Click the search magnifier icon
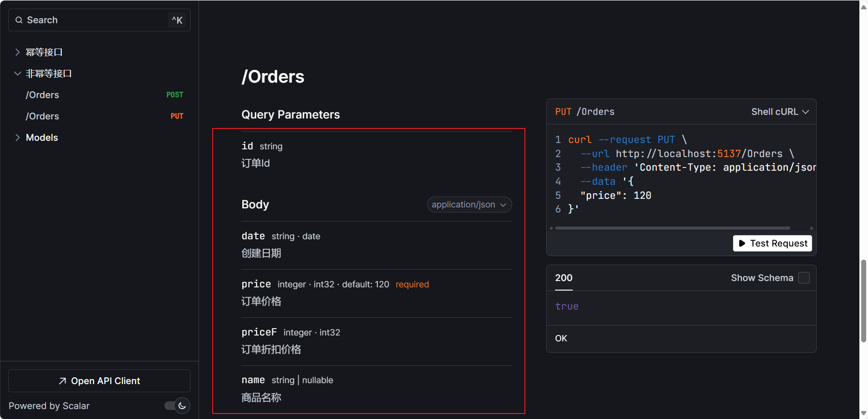 coord(19,20)
